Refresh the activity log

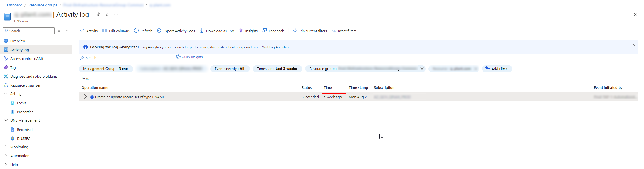click(x=143, y=31)
